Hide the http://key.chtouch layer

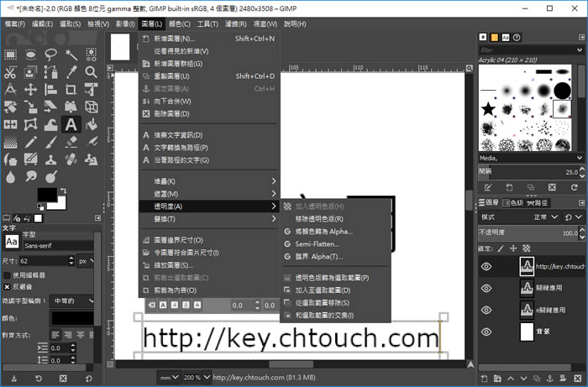[x=486, y=266]
